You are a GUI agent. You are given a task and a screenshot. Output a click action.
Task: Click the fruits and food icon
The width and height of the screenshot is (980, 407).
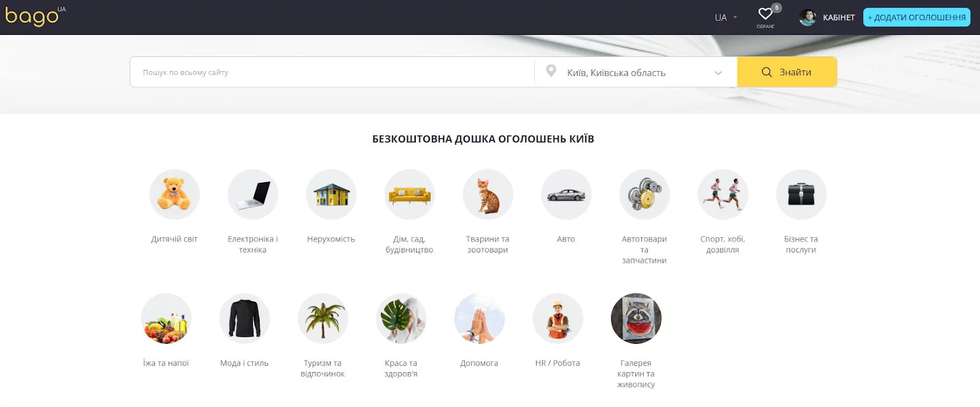pos(166,318)
